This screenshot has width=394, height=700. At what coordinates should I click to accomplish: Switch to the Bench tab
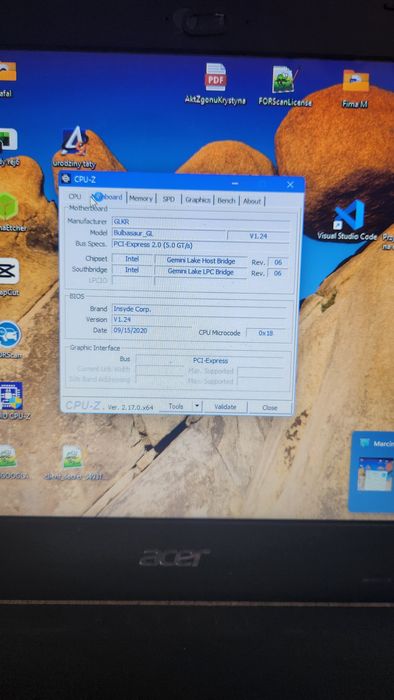(x=226, y=200)
